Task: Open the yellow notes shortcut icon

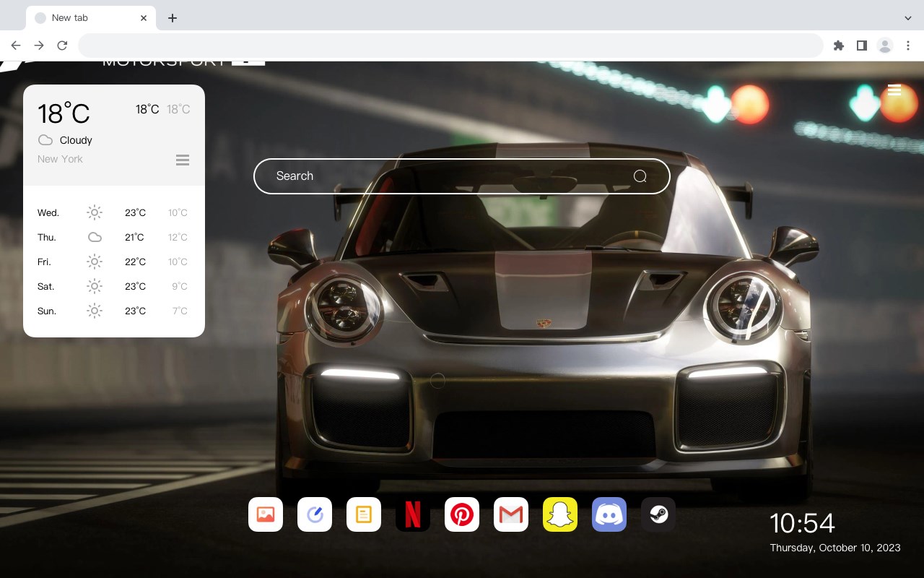Action: 364,514
